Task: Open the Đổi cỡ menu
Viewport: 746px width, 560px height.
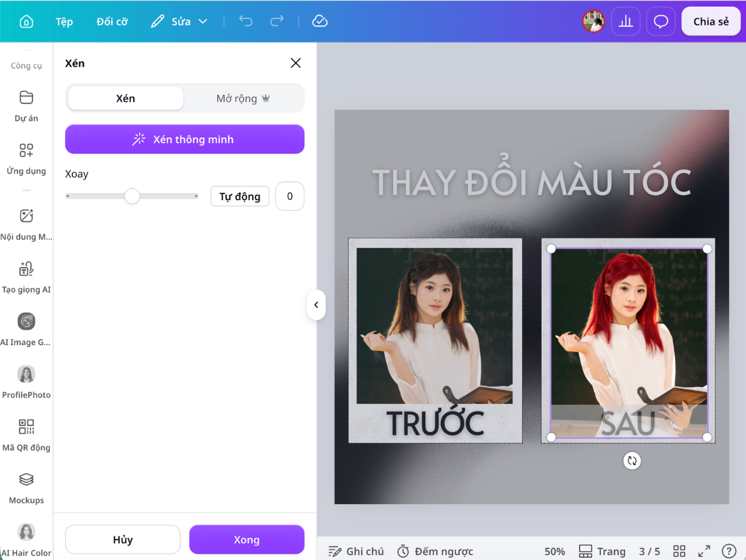Action: pos(112,21)
